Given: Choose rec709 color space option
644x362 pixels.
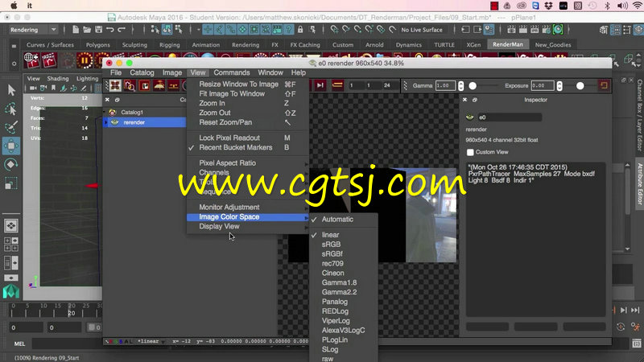Looking at the screenshot, I should coord(344,264).
